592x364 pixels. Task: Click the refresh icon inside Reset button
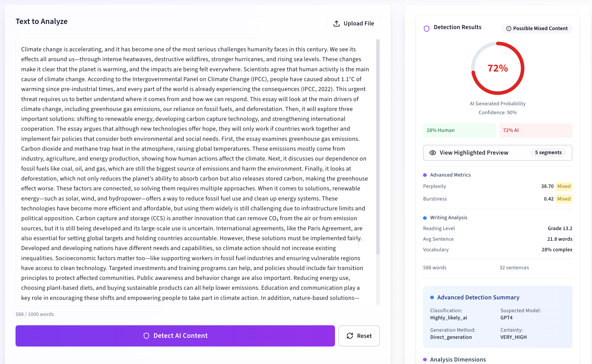pos(350,336)
